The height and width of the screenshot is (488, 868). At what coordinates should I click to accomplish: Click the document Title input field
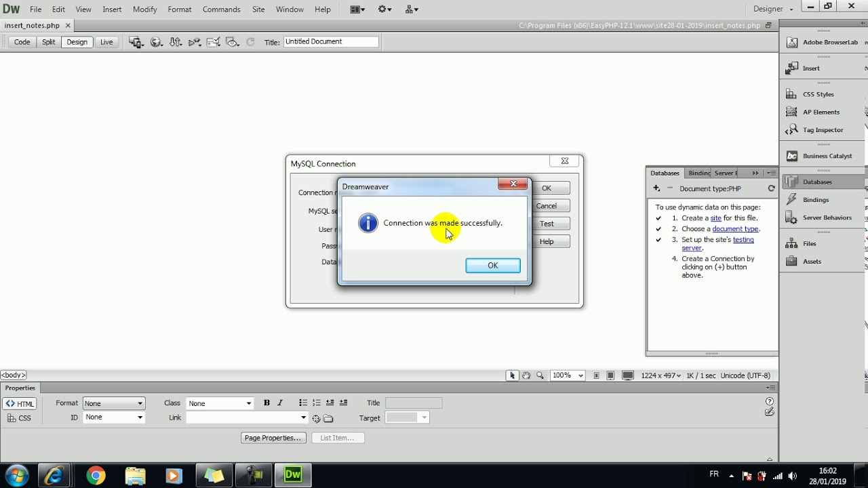(x=331, y=41)
